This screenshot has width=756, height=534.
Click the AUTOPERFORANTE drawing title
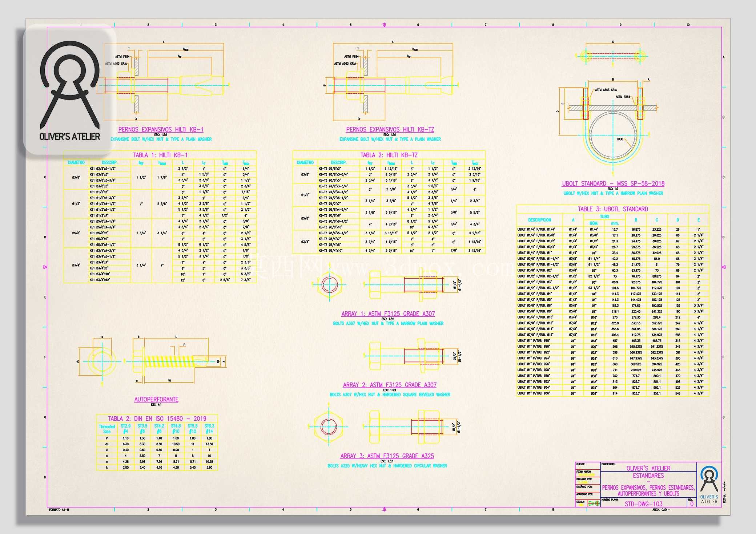coord(156,399)
